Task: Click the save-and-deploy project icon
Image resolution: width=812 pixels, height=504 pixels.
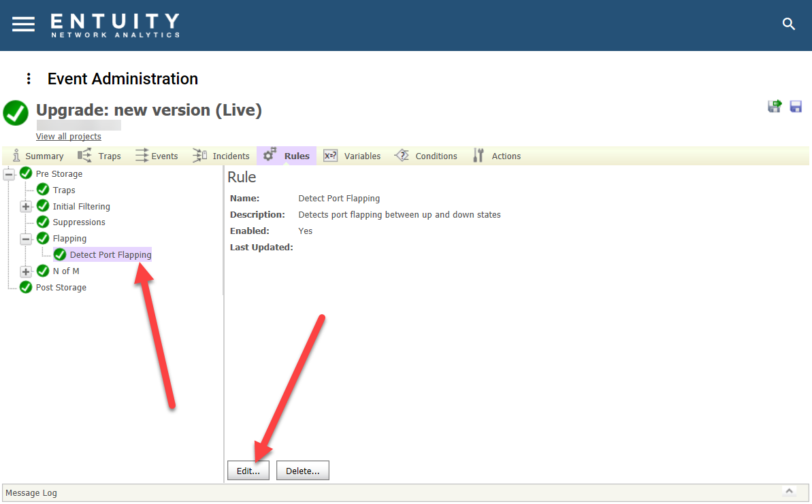Action: 774,107
